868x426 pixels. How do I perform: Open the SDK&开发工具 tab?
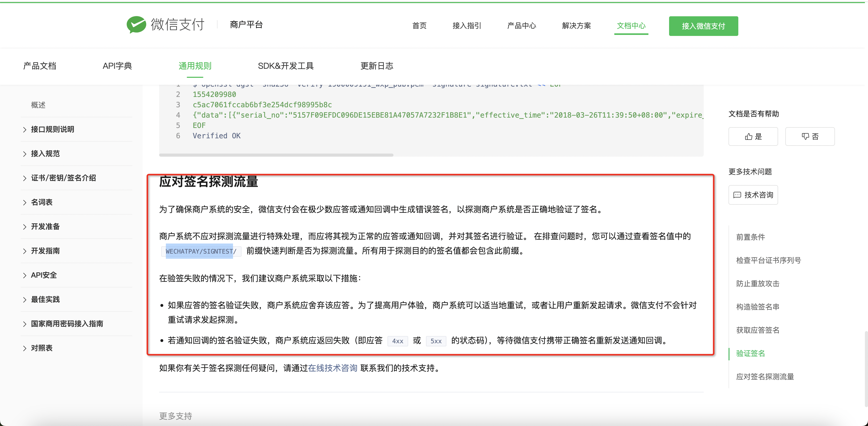pyautogui.click(x=285, y=66)
